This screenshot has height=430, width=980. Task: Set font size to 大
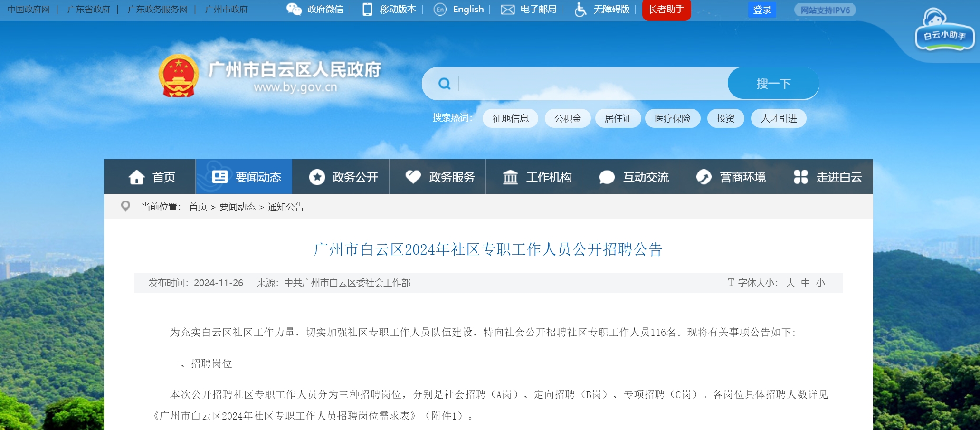790,283
